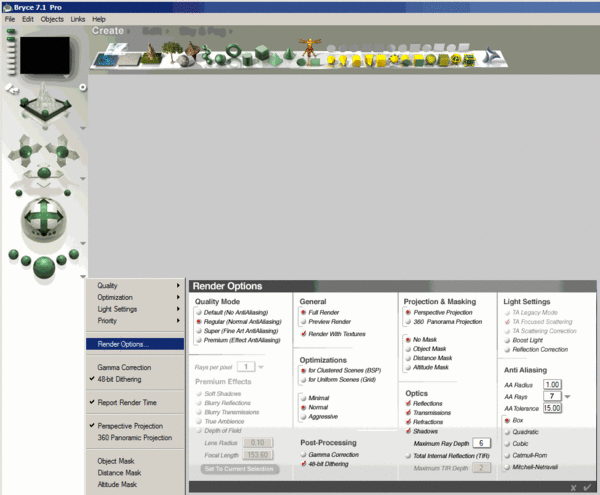Open the Nano Preview options triangle
The width and height of the screenshot is (600, 495).
[66, 77]
